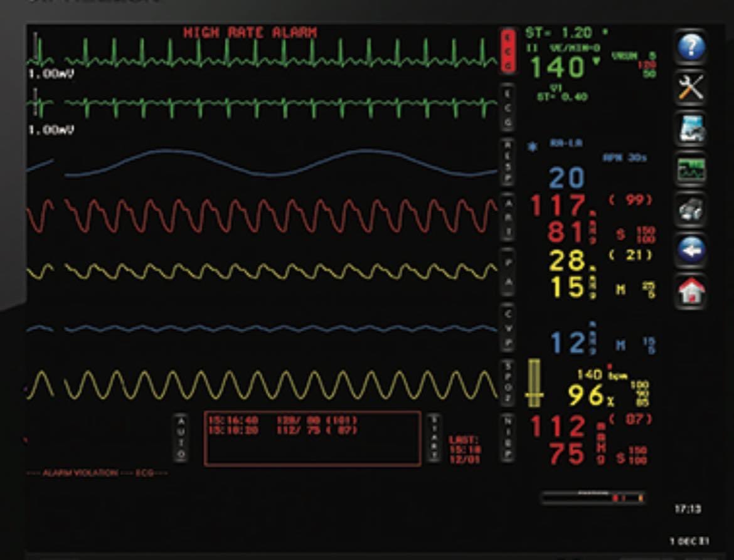Open the NIBP parameter key
The image size is (734, 560).
[x=508, y=438]
